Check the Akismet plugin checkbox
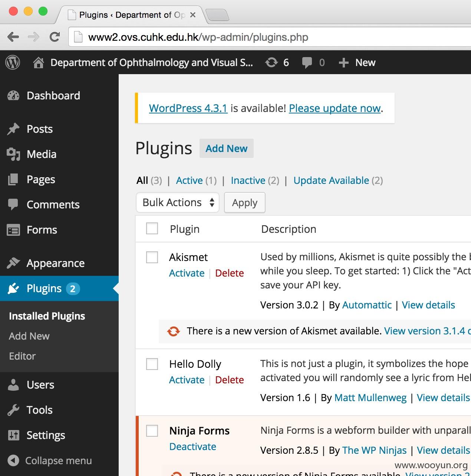The image size is (471, 476). click(x=152, y=257)
